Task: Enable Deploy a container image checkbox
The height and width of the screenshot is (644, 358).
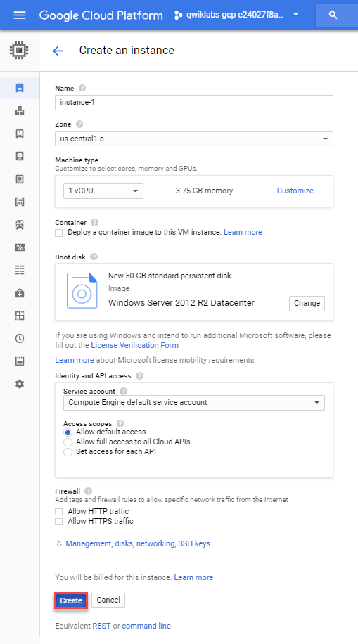Action: point(59,233)
